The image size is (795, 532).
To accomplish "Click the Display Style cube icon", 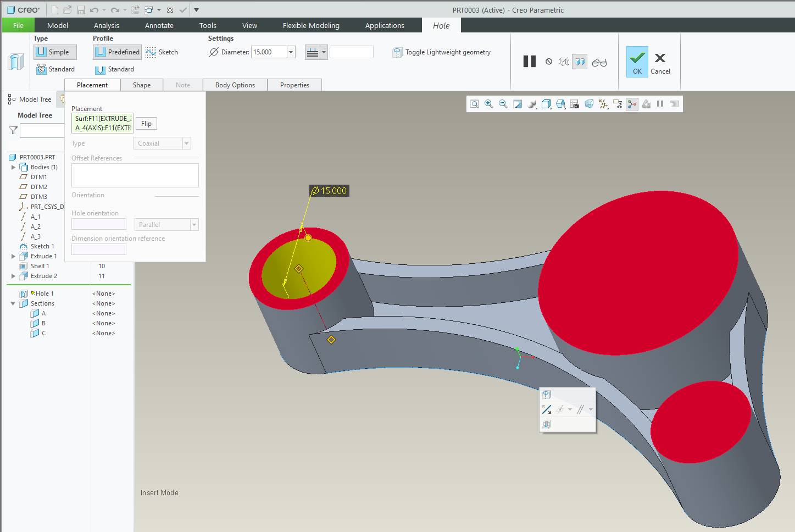I will click(x=546, y=103).
